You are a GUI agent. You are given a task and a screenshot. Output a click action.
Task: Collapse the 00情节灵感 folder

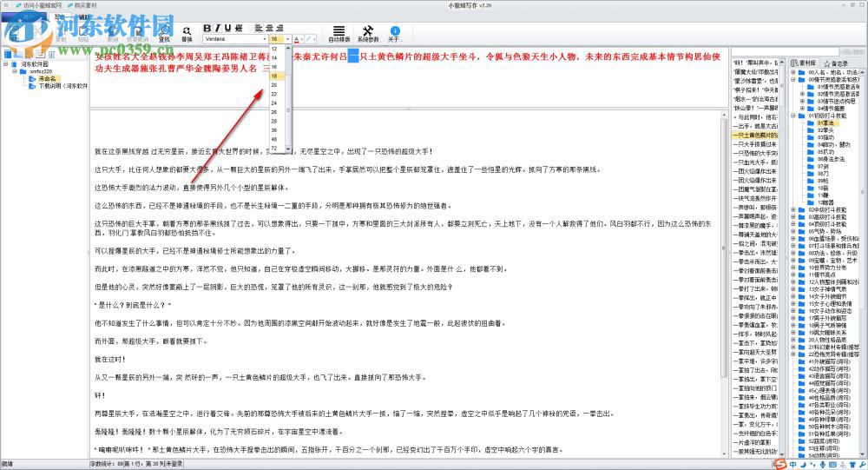[793, 79]
